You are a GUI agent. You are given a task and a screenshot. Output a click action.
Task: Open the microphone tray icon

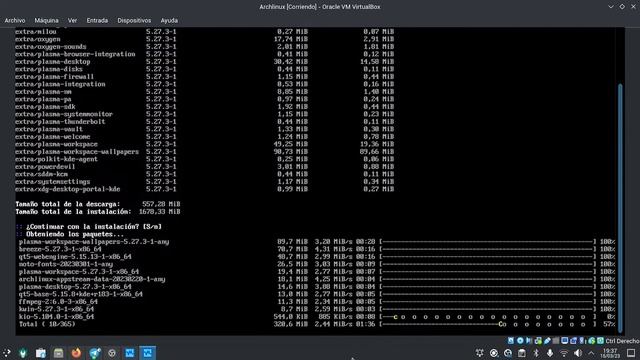(550, 353)
